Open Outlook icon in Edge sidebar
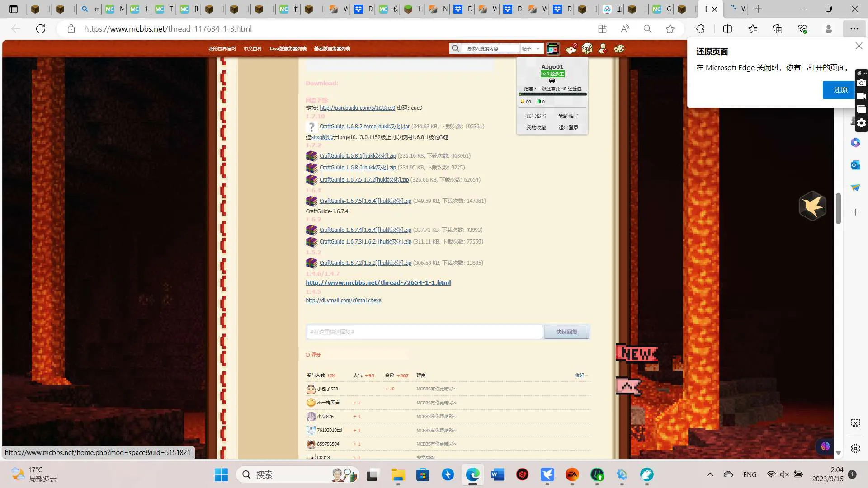868x488 pixels. point(855,165)
